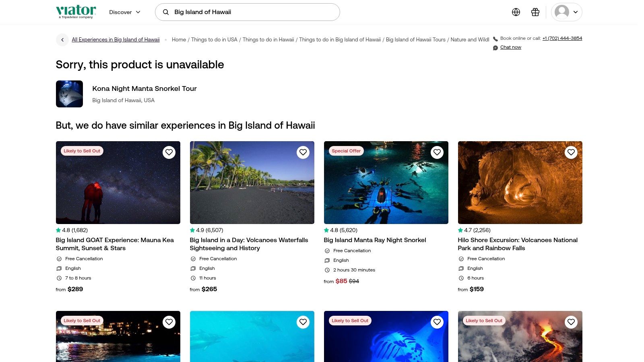Viewport: 644px width, 362px height.
Task: Click the Kona Night Manta Snorkel thumbnail
Action: click(69, 94)
